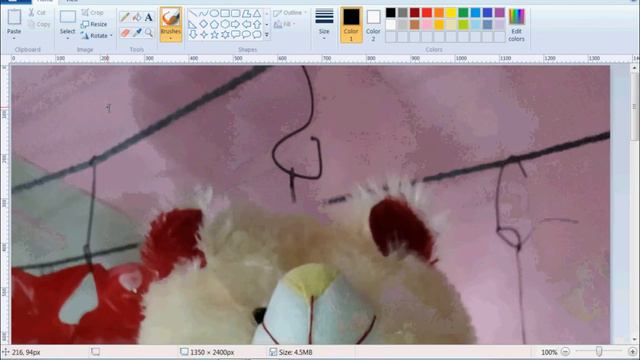Pick the Polygon shape
Viewport: 640px width, 360px height.
point(246,13)
